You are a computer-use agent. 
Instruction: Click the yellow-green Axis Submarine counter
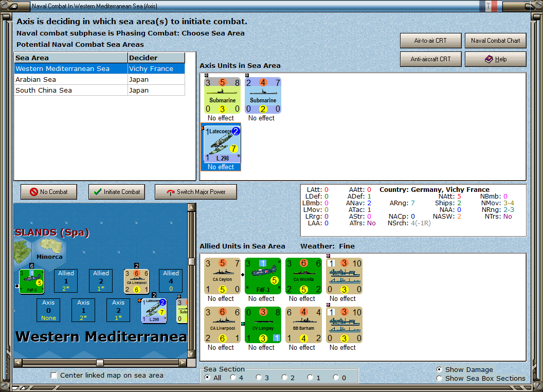pos(222,96)
